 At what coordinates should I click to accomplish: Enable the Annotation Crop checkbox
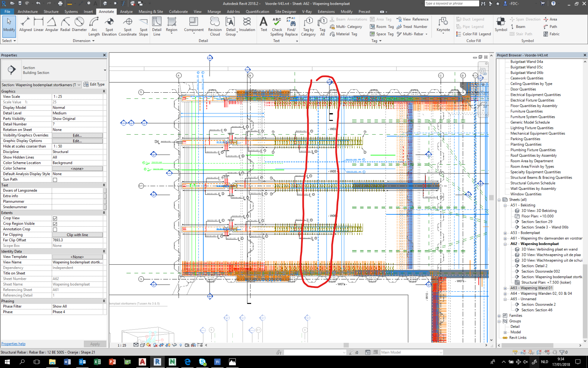(54, 229)
